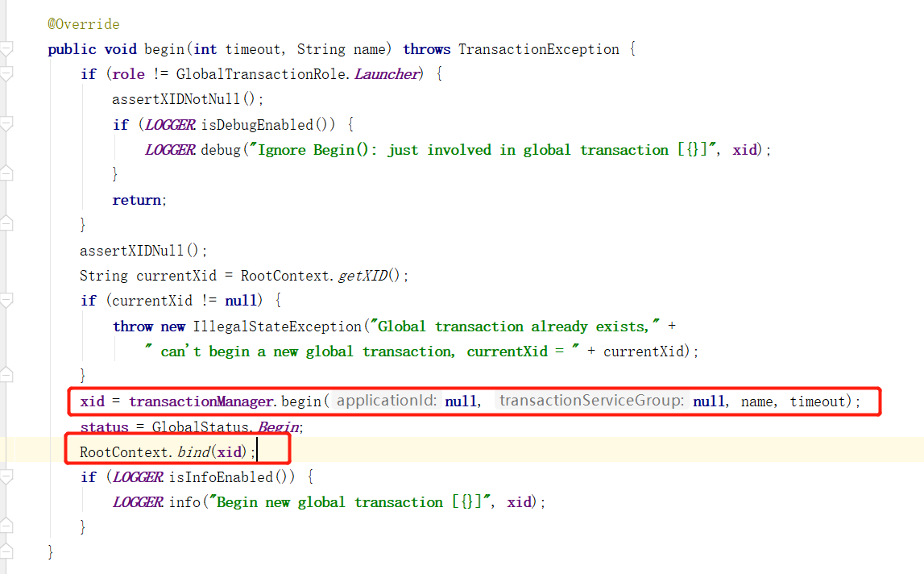Click the "debug" method name
Image resolution: width=924 pixels, height=574 pixels.
(221, 151)
